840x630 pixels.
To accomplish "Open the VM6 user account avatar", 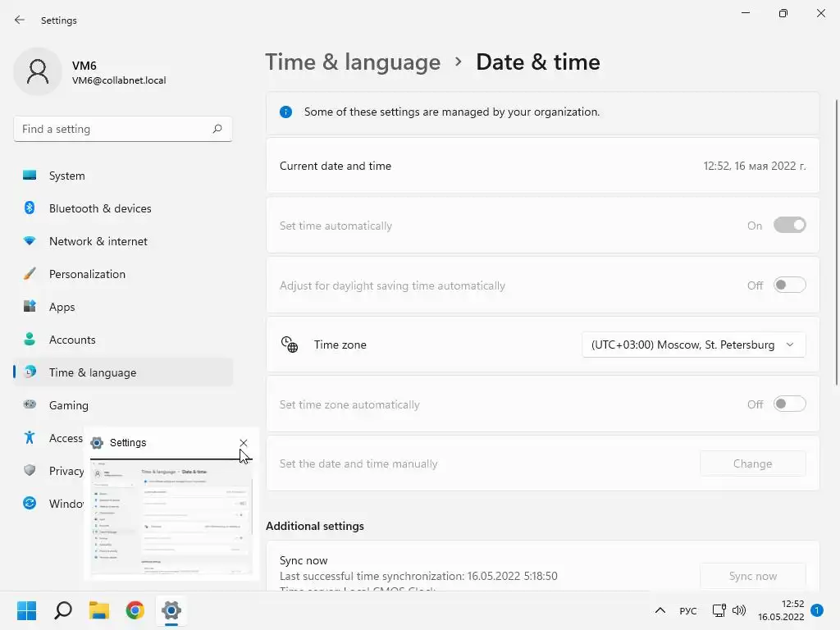I will pos(38,71).
